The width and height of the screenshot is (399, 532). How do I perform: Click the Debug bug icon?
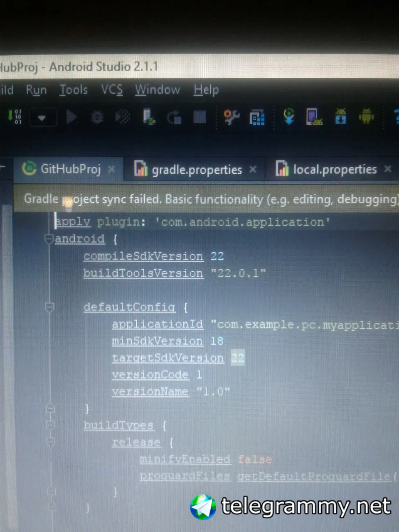pyautogui.click(x=97, y=117)
